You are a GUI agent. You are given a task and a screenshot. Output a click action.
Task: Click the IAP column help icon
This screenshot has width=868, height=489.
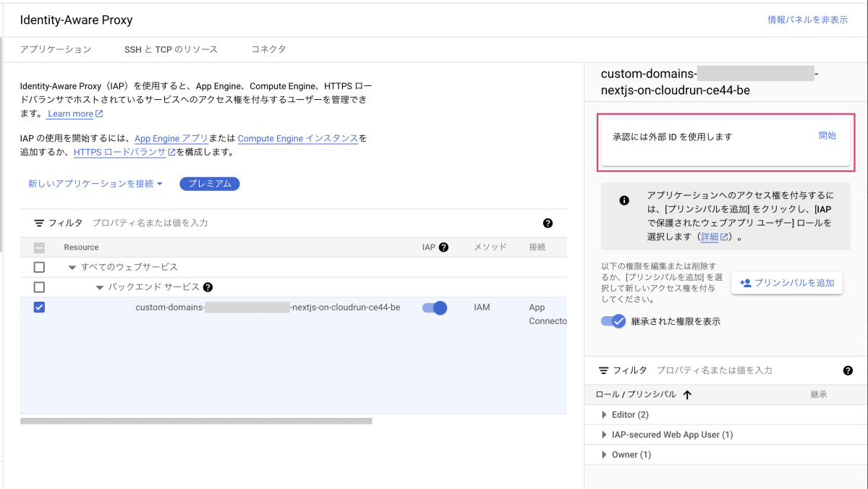444,247
